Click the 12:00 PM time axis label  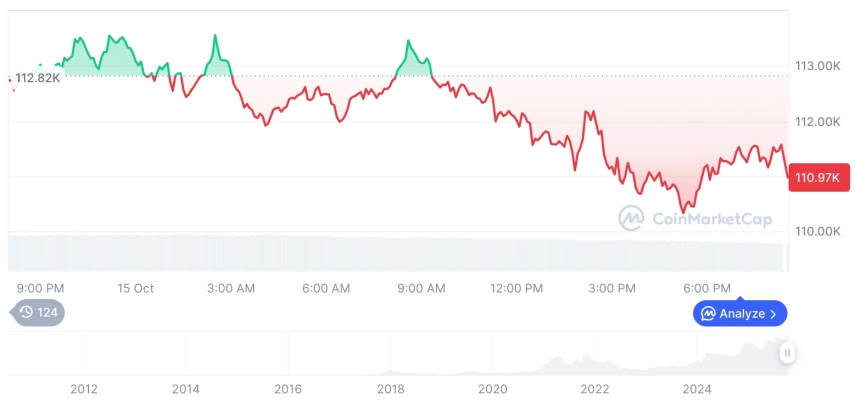click(x=516, y=288)
